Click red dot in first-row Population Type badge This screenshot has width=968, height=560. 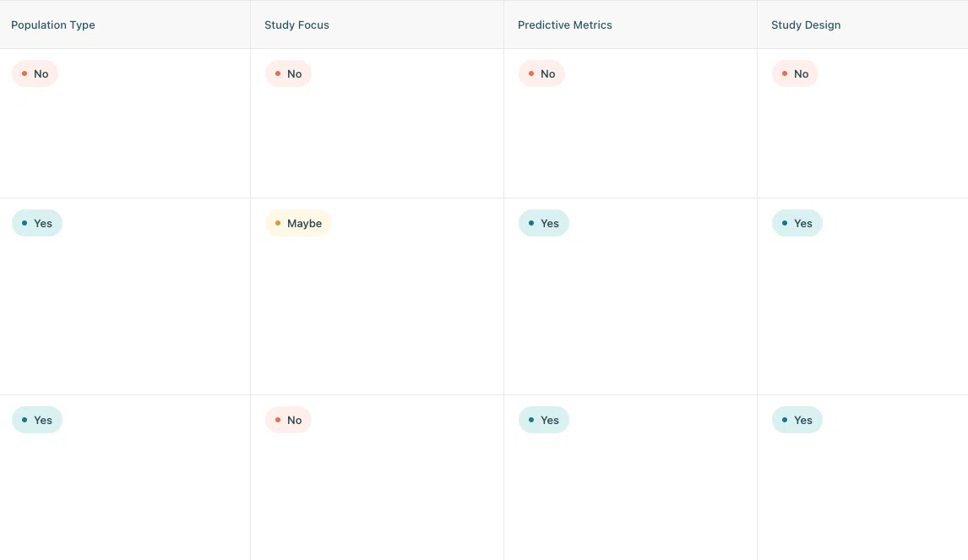point(24,73)
